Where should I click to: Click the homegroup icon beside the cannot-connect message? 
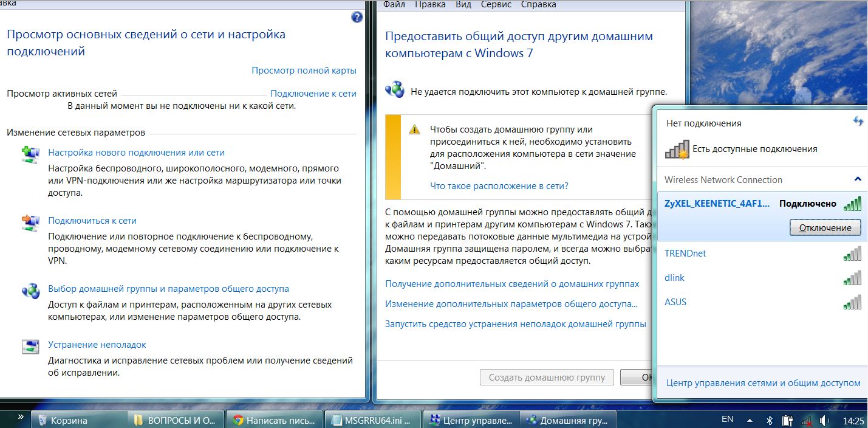click(395, 90)
